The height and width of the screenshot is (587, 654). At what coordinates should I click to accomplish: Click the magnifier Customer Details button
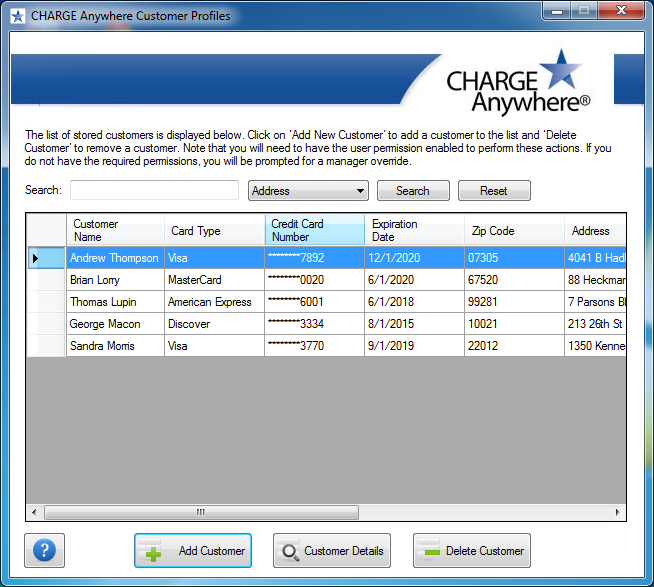pos(332,550)
